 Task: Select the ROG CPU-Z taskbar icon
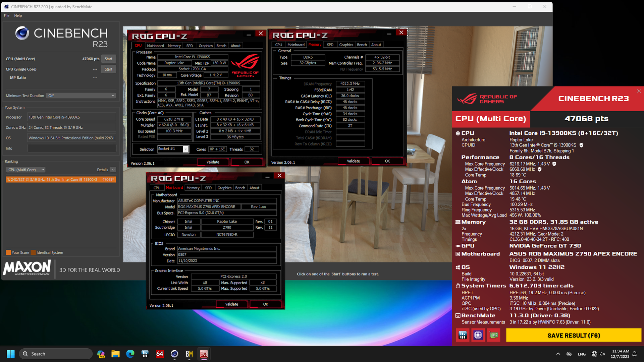tap(204, 354)
